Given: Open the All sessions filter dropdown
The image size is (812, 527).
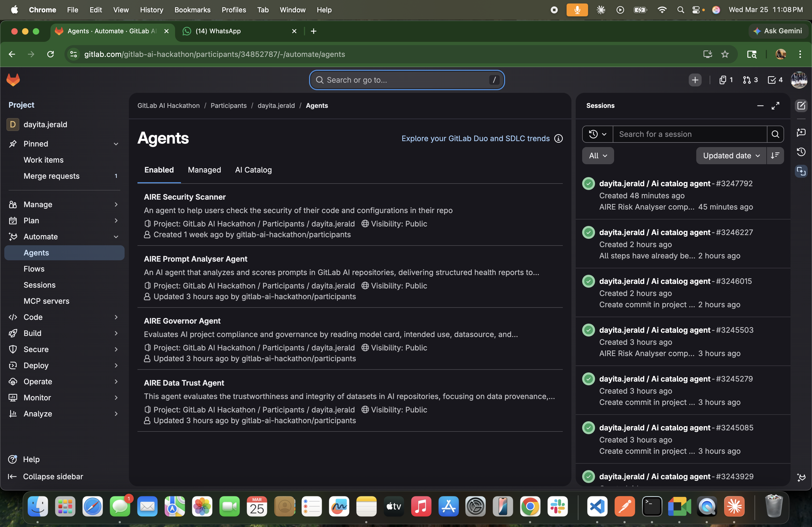Looking at the screenshot, I should pyautogui.click(x=597, y=156).
